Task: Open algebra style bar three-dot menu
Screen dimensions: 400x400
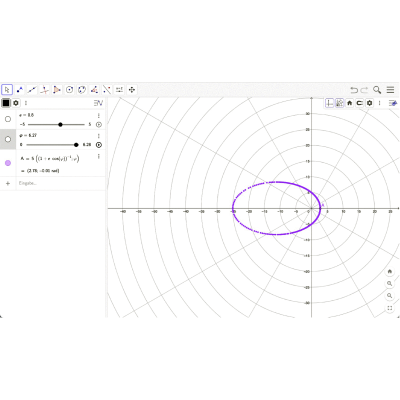Action: coord(26,103)
